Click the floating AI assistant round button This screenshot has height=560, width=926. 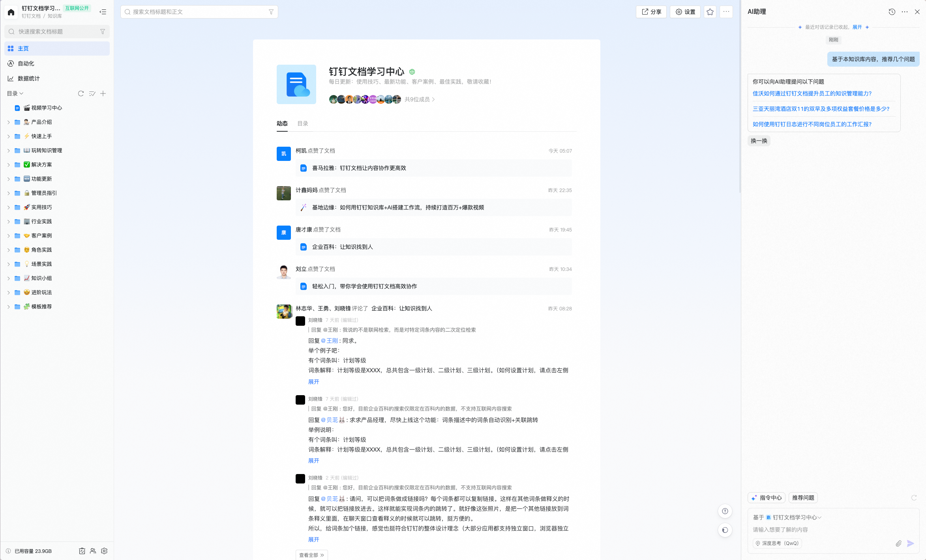[725, 530]
